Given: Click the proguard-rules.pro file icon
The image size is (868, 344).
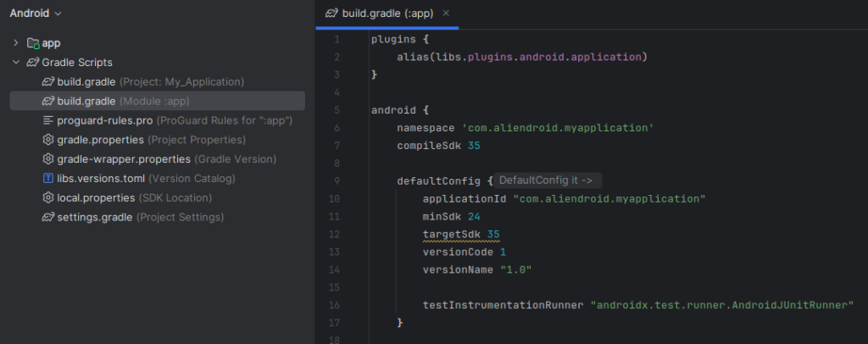Looking at the screenshot, I should [x=48, y=120].
